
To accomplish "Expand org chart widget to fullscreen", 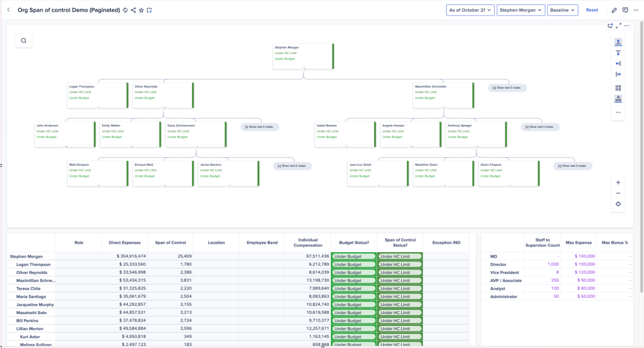I will 618,26.
